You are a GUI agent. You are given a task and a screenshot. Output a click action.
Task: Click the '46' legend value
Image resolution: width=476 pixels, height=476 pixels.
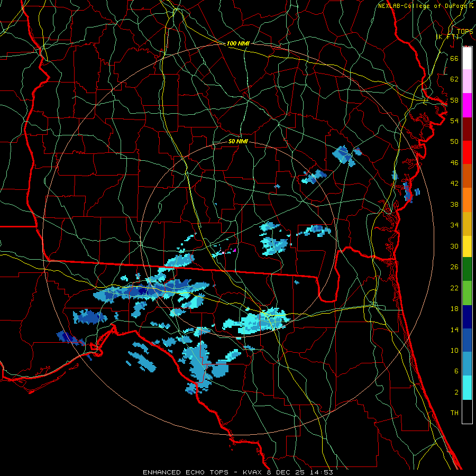(454, 163)
